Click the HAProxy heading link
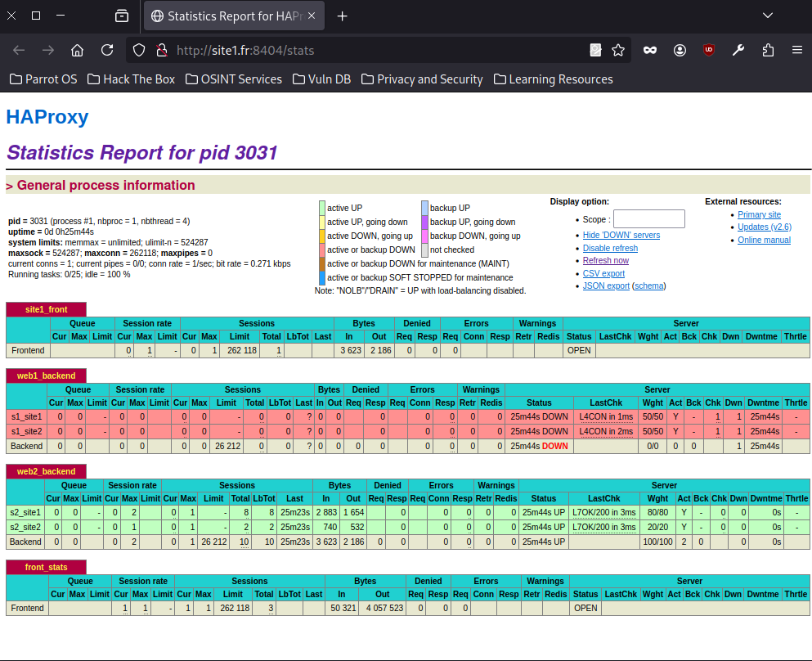The image size is (812, 661). click(x=47, y=117)
